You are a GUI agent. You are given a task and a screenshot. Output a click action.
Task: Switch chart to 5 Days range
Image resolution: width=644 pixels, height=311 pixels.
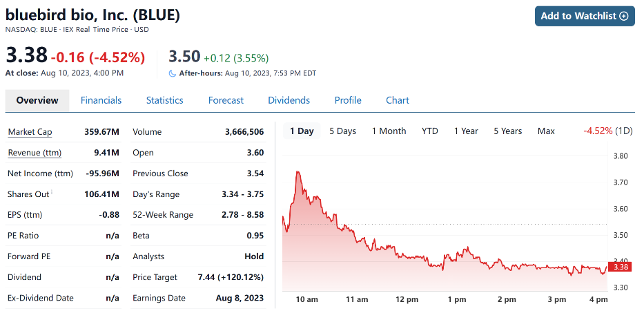(x=342, y=131)
